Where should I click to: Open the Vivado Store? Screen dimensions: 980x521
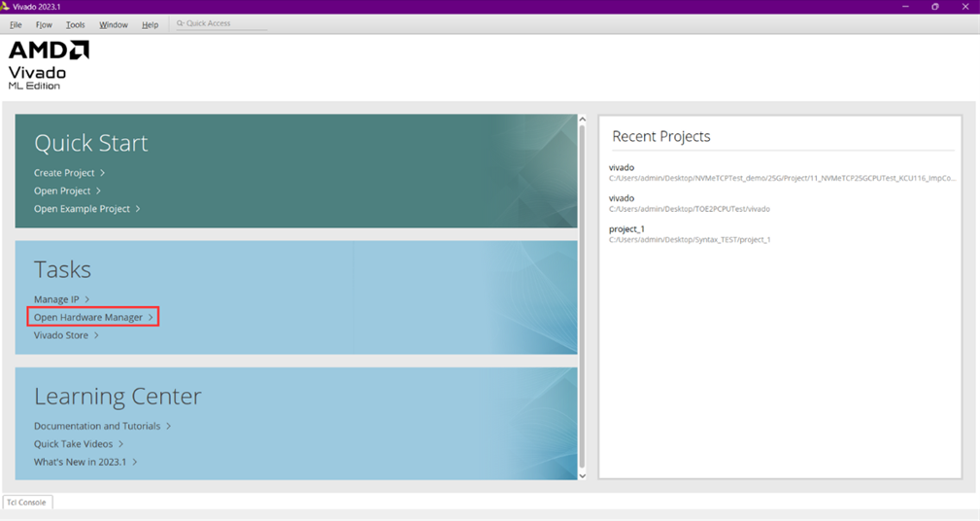tap(61, 335)
